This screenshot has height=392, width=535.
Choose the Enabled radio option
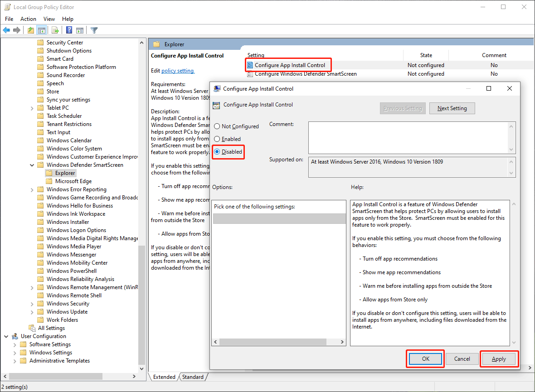[x=217, y=139]
